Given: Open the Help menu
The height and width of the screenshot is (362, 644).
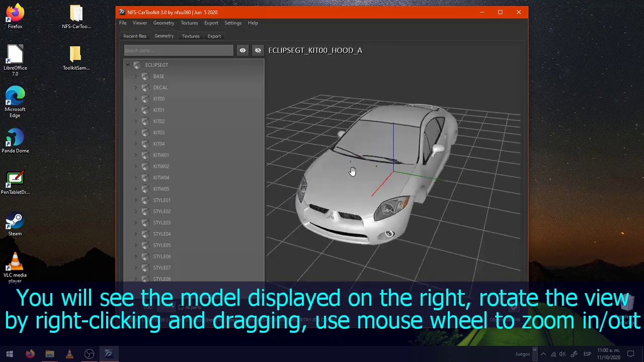Looking at the screenshot, I should pyautogui.click(x=253, y=23).
